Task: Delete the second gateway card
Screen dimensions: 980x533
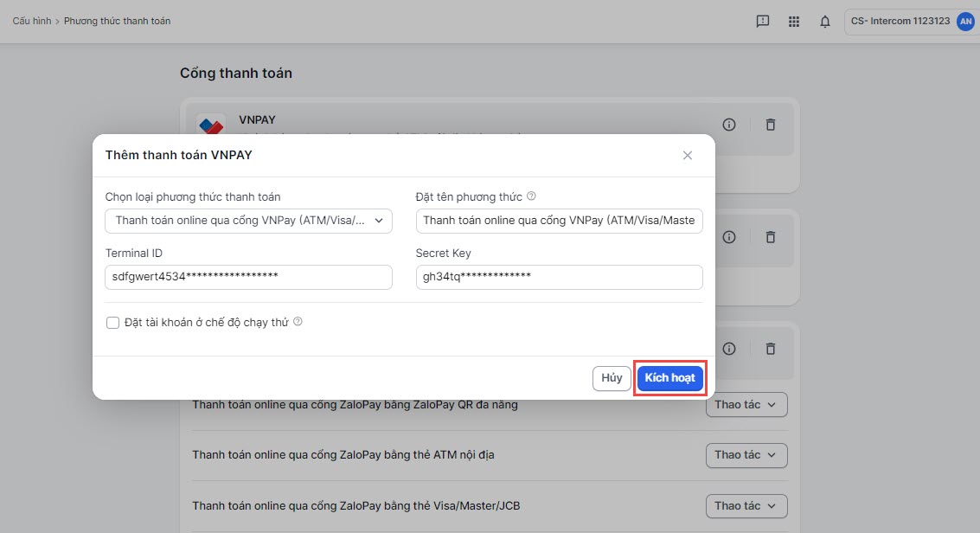Action: [771, 237]
